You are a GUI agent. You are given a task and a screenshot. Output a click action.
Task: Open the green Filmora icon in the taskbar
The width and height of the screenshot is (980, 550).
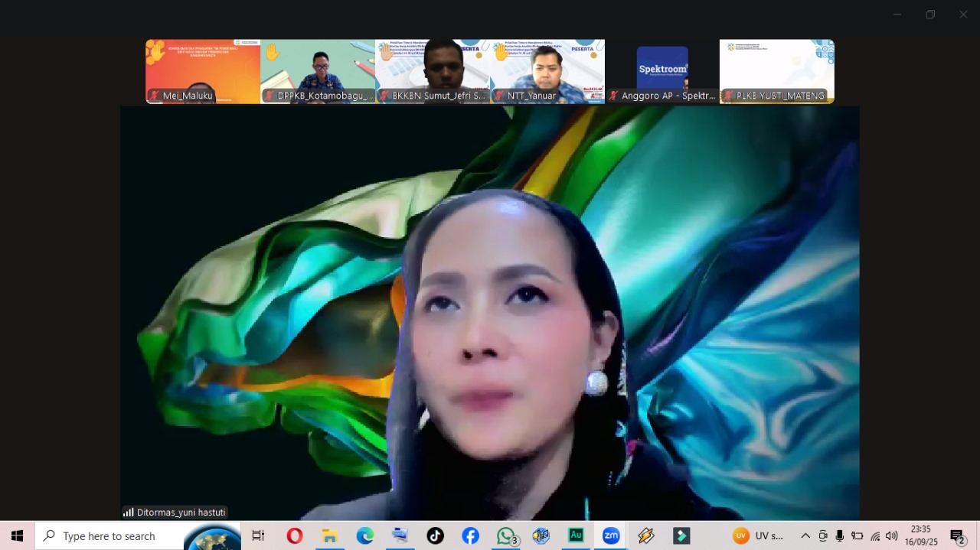tap(681, 536)
